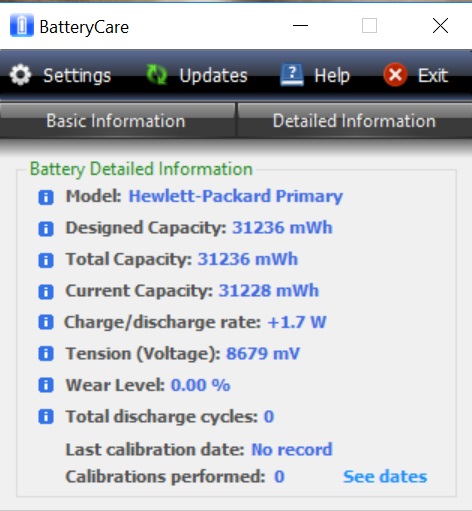Viewport: 472px width, 511px height.
Task: Click the blue Help book icon
Action: (292, 75)
